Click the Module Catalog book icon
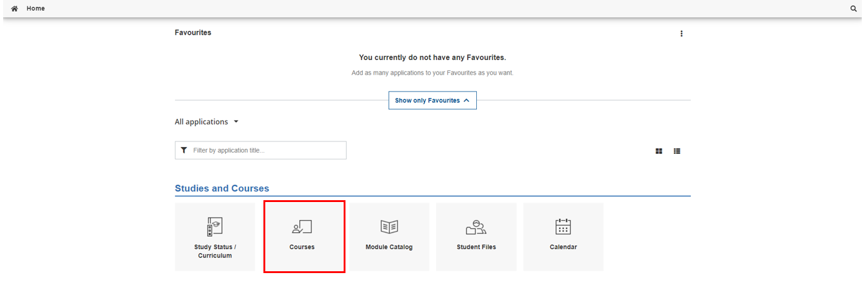The height and width of the screenshot is (291, 868). (389, 227)
